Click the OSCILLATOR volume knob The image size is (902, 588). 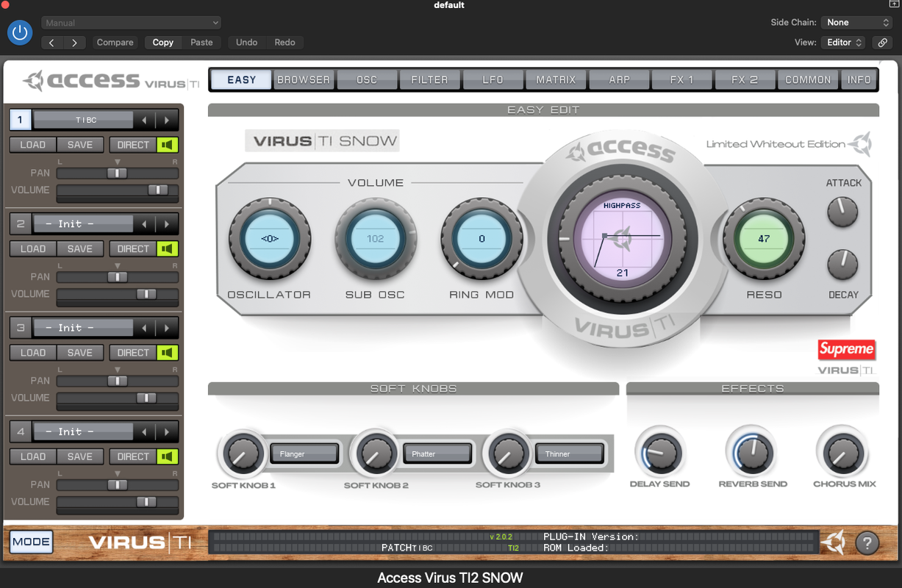coord(270,238)
